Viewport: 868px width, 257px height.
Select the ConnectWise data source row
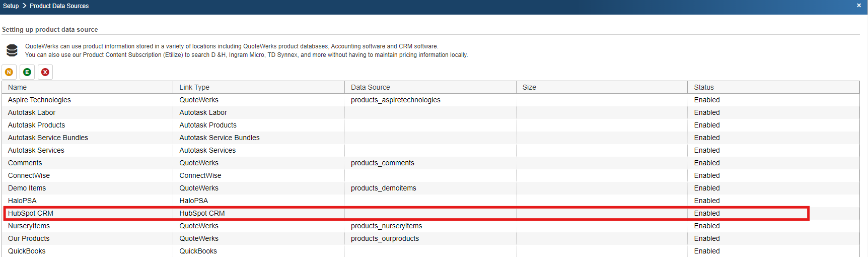(29, 175)
